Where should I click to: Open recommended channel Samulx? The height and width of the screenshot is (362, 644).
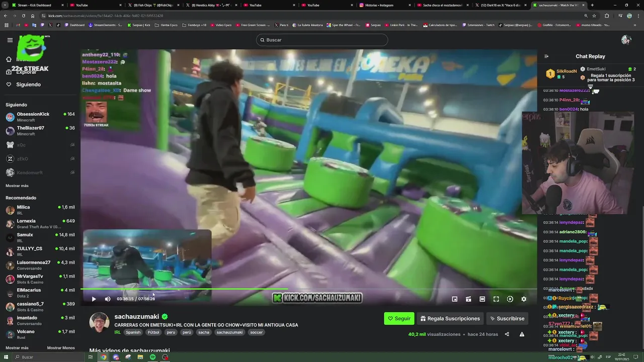point(40,237)
